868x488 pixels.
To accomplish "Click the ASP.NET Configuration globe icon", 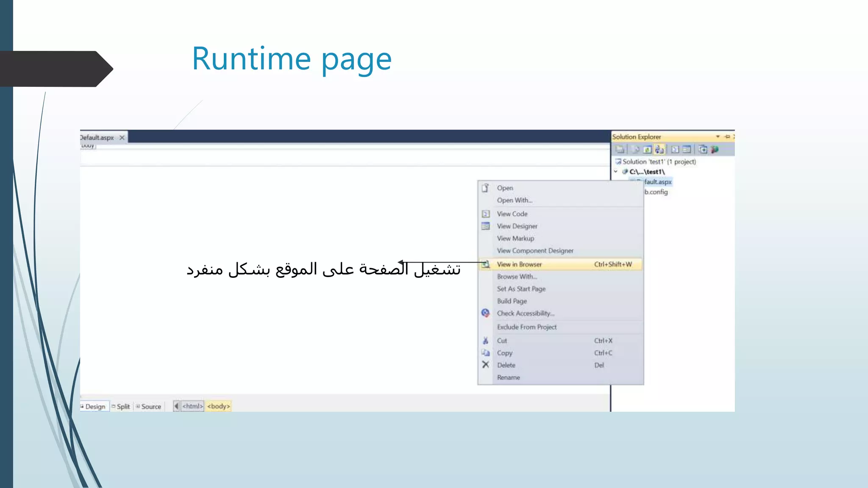I will tap(715, 149).
